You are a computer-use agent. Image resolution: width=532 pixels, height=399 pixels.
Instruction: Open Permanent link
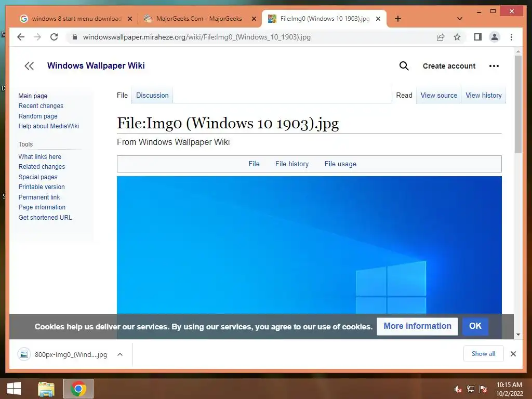pos(39,197)
